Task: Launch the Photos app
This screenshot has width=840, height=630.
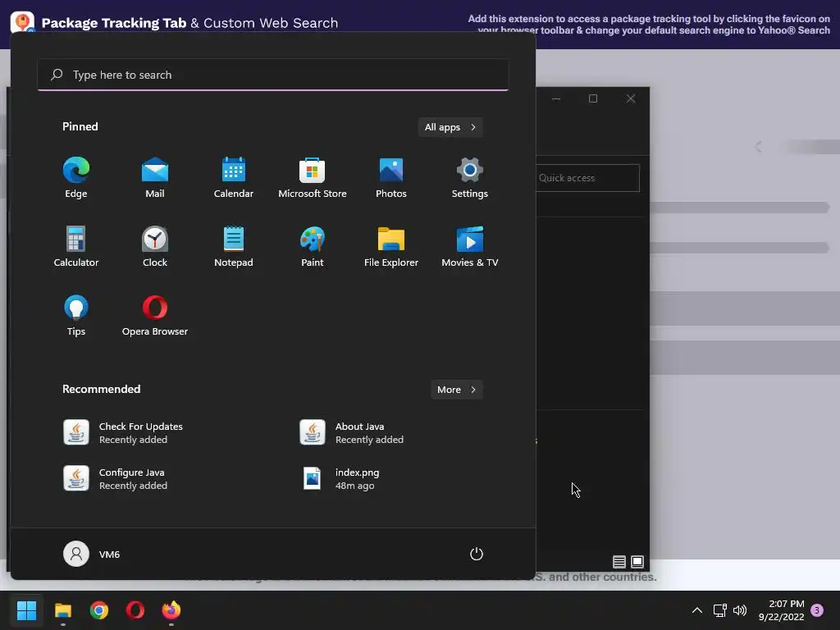Action: tap(391, 178)
